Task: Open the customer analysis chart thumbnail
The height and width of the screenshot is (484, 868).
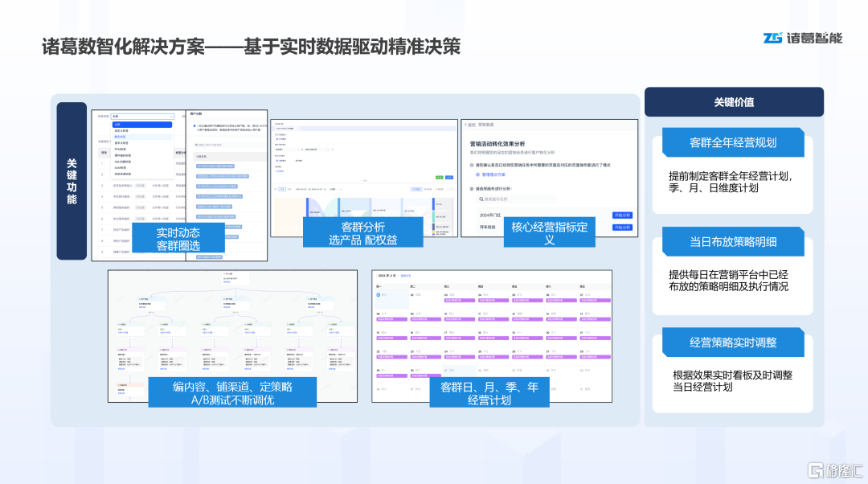Action: coord(364,178)
